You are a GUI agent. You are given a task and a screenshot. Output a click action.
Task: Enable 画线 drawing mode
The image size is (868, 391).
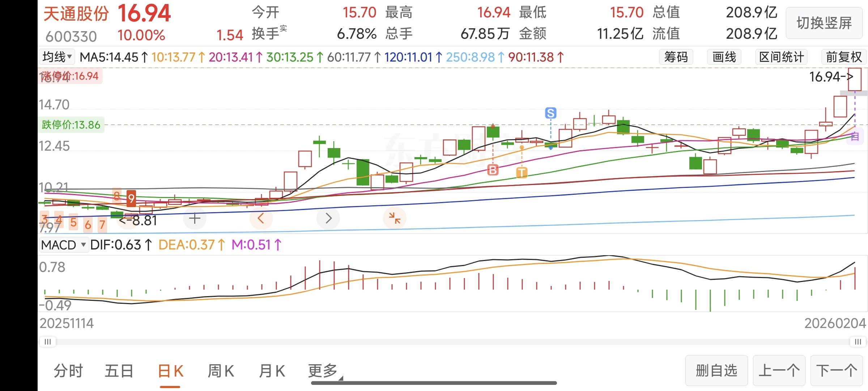click(724, 57)
